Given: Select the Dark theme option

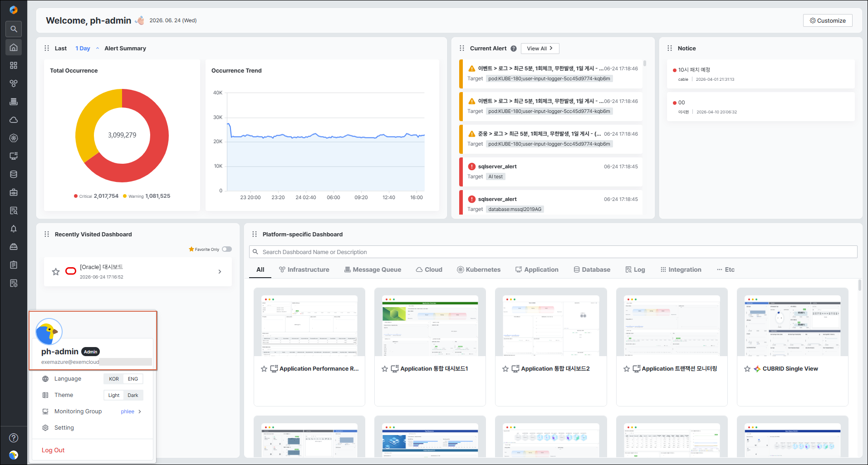Looking at the screenshot, I should coord(133,395).
